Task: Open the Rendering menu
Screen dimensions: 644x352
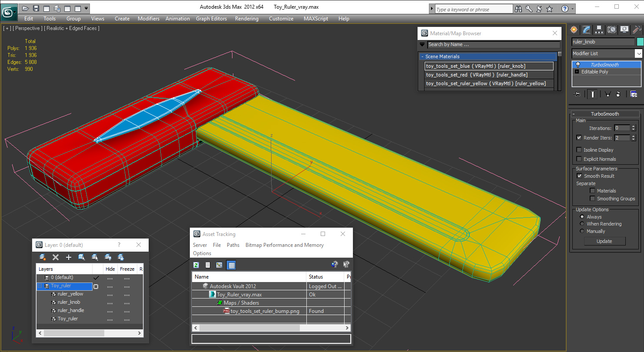Action: 247,19
